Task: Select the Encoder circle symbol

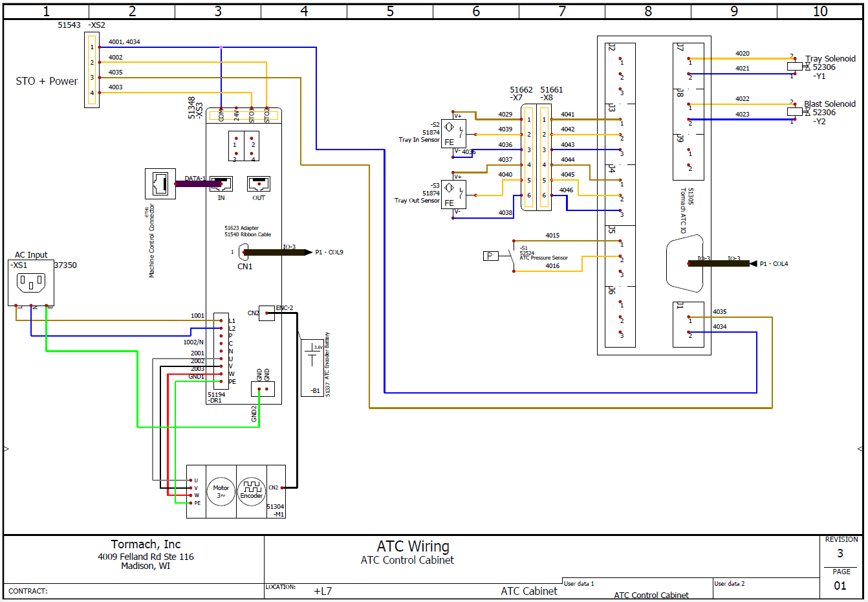Action: 252,492
